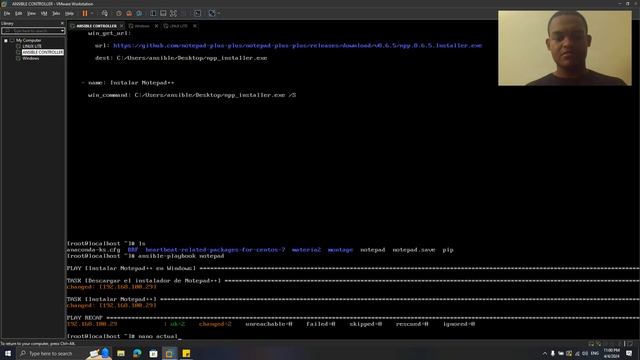
Task: Select ANSIBLE CONTROLLER in the library tree
Action: pyautogui.click(x=42, y=52)
